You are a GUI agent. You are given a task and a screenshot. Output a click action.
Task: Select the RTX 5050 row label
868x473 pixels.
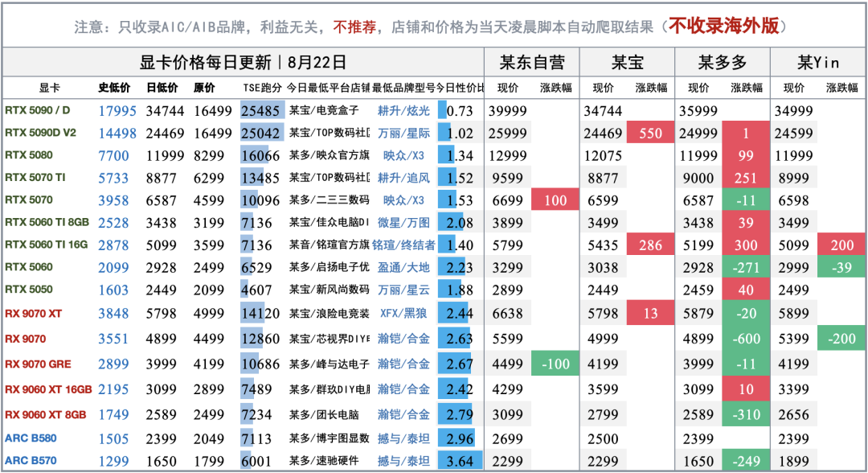(x=29, y=289)
